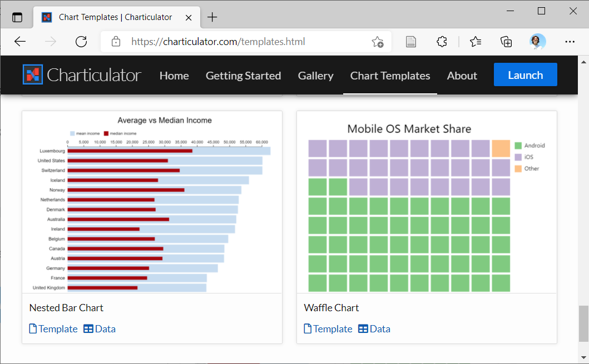Download the Nested Bar Chart template

53,329
